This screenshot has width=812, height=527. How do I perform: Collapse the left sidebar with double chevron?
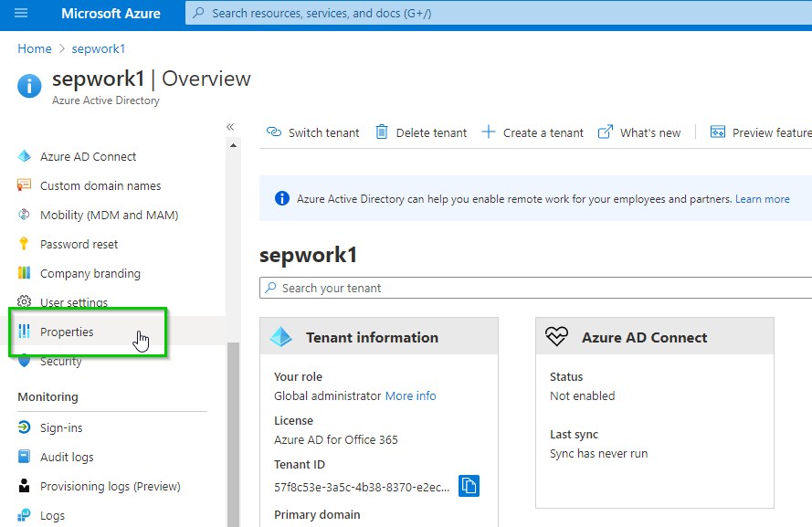(x=230, y=127)
